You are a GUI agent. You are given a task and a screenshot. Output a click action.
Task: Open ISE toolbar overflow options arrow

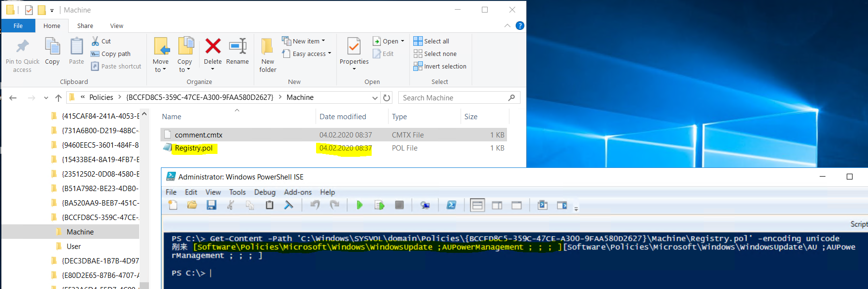(576, 208)
